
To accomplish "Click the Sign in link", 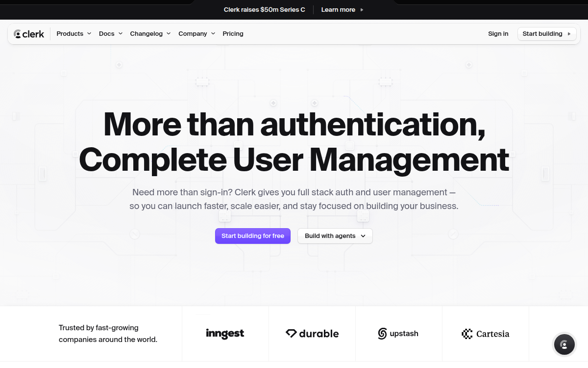I will pyautogui.click(x=498, y=34).
